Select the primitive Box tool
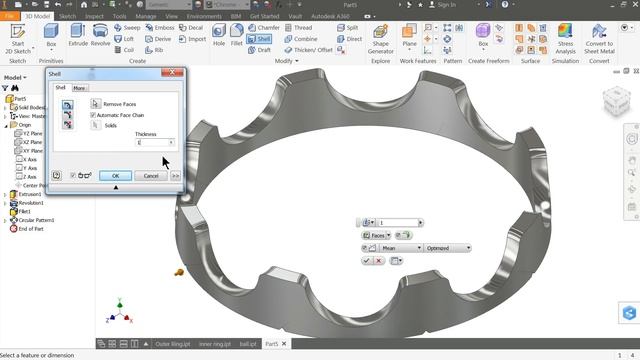Viewport: 640px width, 360px height. click(51, 37)
